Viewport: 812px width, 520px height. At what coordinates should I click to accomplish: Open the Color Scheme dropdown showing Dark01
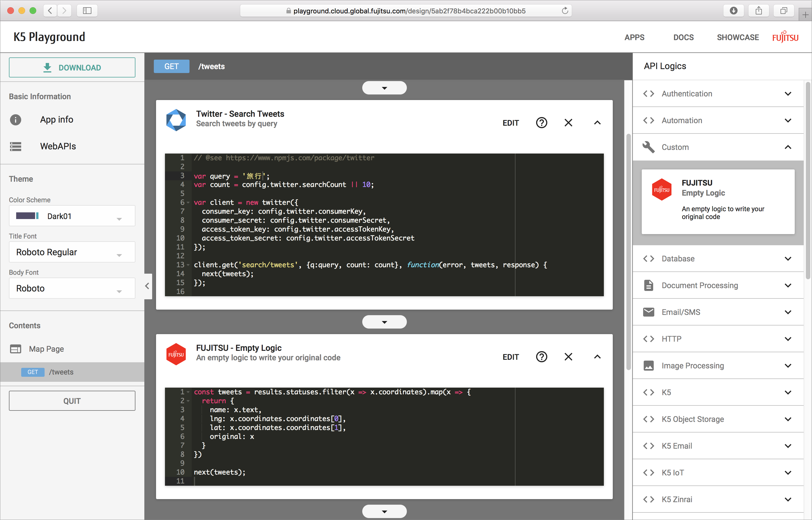72,216
